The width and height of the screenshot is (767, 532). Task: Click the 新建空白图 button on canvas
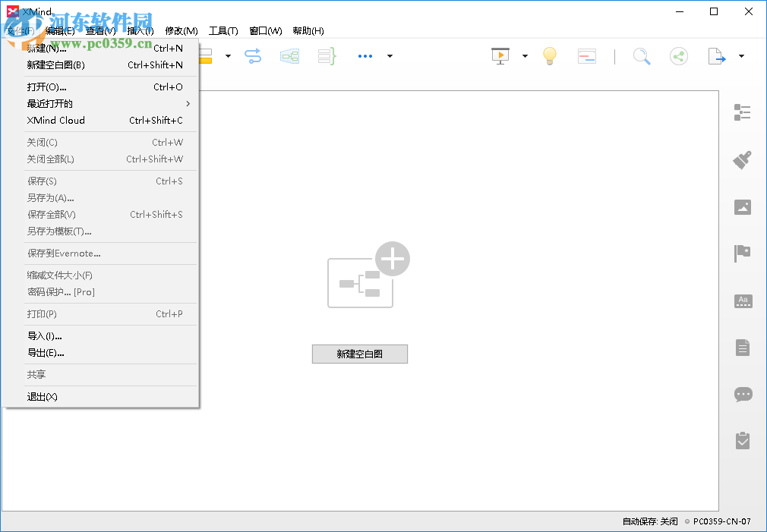click(359, 354)
